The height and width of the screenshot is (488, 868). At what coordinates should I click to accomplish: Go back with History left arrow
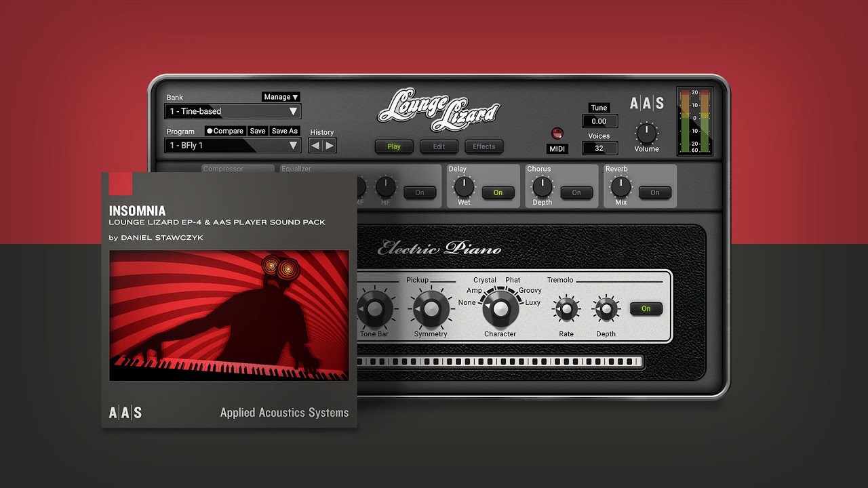point(315,145)
